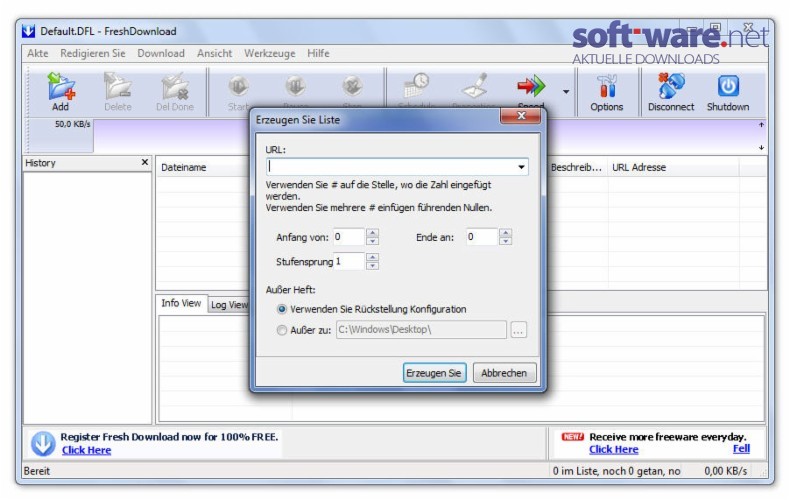Image resolution: width=790 pixels, height=500 pixels.
Task: Open the Akte menu
Action: (x=38, y=53)
